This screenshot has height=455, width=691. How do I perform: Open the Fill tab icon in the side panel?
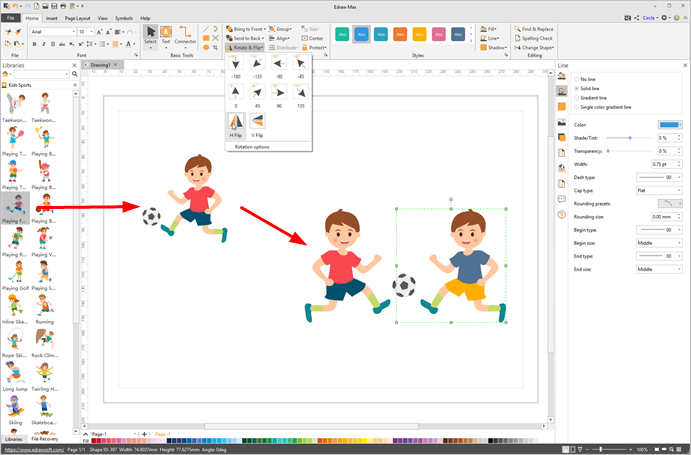click(x=561, y=76)
